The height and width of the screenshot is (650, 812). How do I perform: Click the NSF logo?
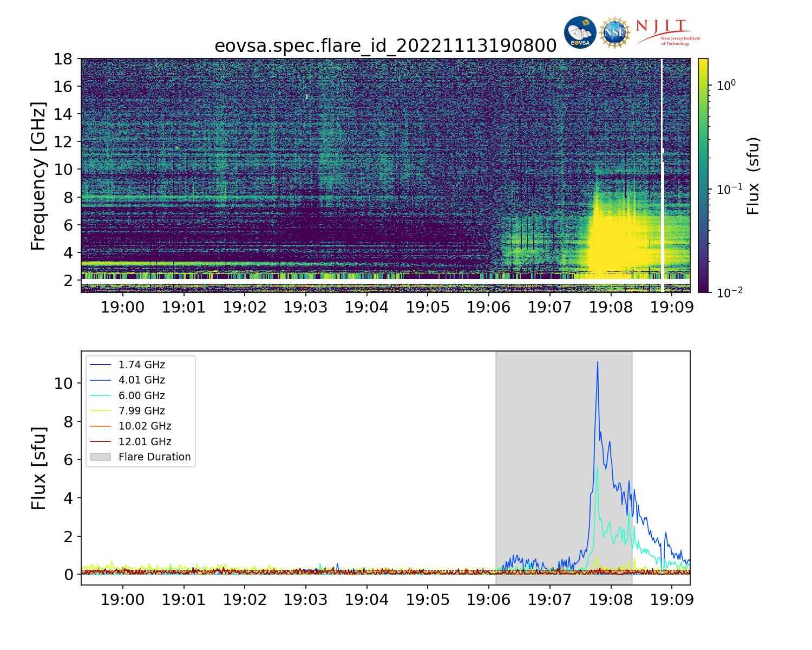[x=614, y=32]
